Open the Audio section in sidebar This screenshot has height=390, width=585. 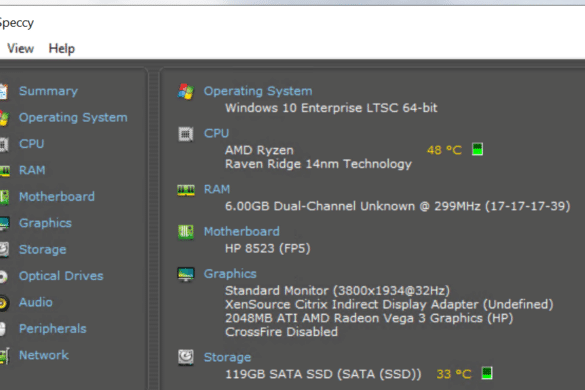36,302
